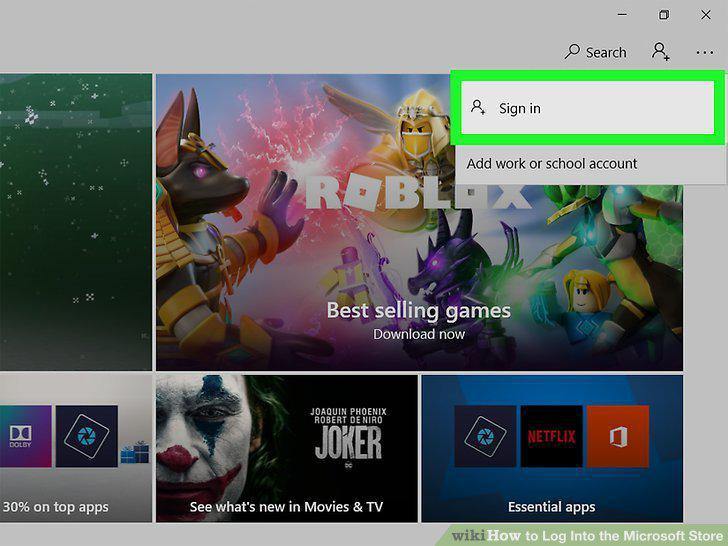Click the Search text label
This screenshot has height=546, width=728.
click(x=606, y=52)
